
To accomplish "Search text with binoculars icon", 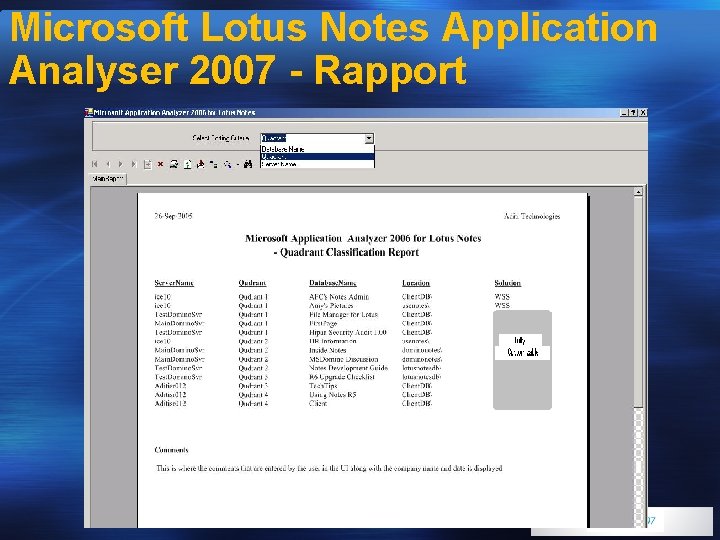I will tap(248, 164).
